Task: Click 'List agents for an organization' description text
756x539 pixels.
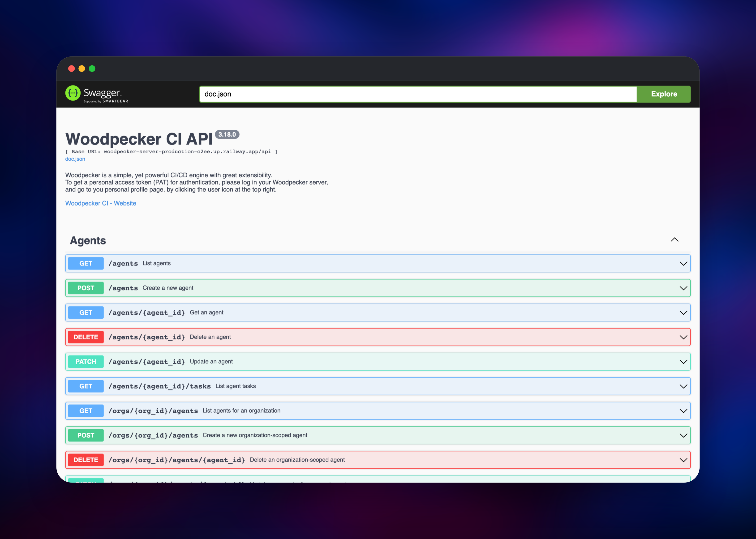Action: coord(242,411)
